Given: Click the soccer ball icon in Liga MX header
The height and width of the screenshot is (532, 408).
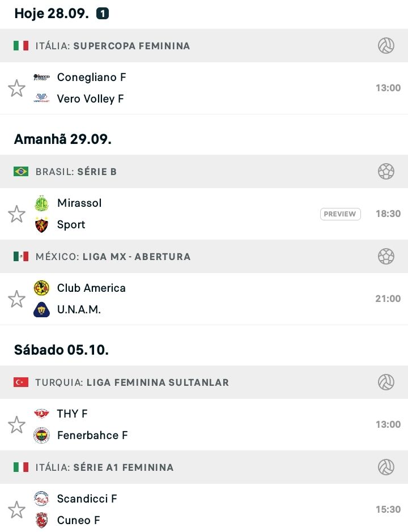Looking at the screenshot, I should click(386, 257).
